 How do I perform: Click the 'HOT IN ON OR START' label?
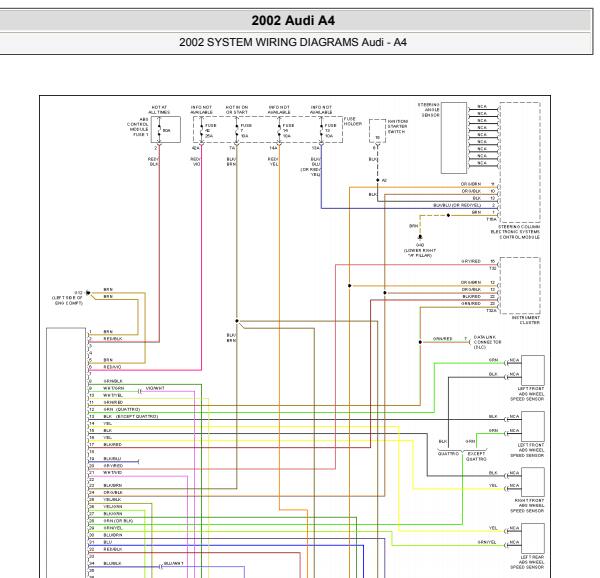pyautogui.click(x=237, y=110)
